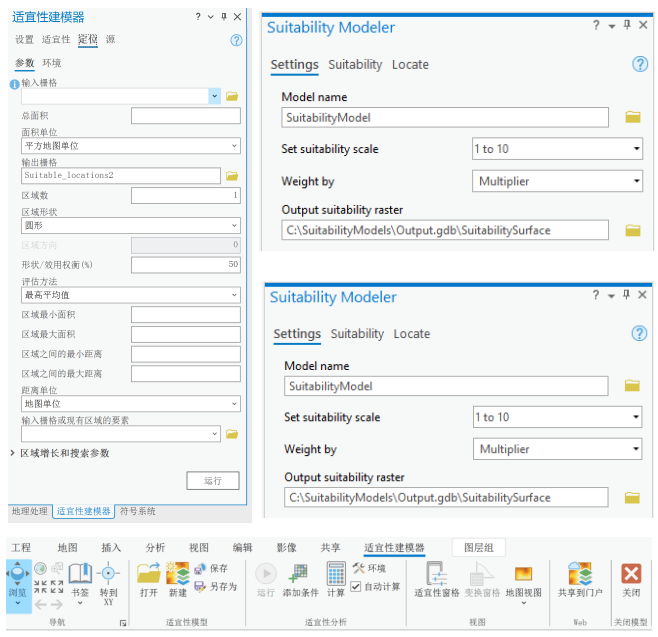This screenshot has height=637, width=658.
Task: Click Output raster folder icon in lower English panel
Action: pyautogui.click(x=632, y=498)
